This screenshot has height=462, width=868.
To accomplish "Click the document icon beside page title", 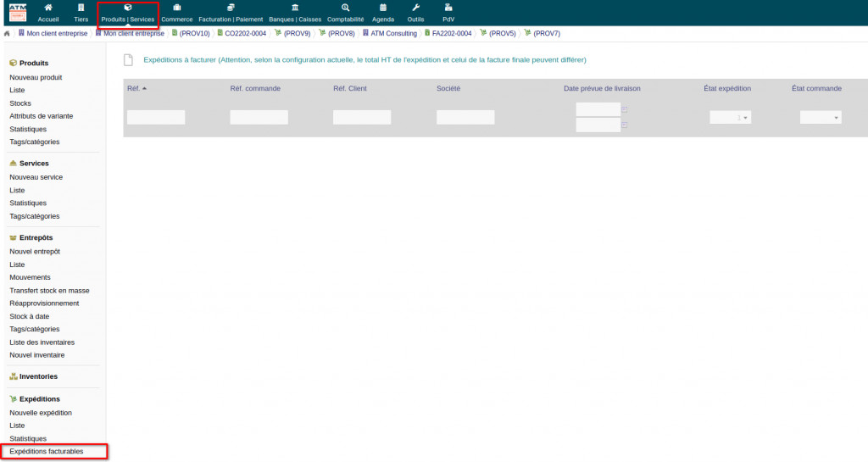I will [129, 59].
